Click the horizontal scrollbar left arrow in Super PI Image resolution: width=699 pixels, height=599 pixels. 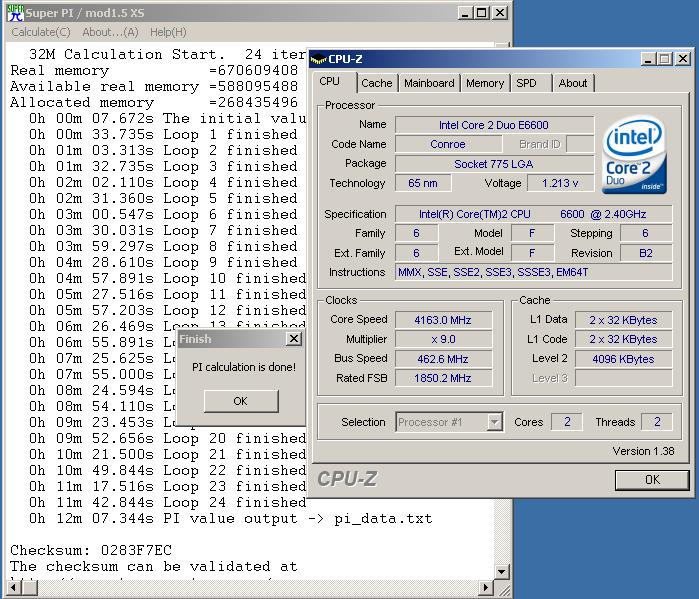point(13,588)
